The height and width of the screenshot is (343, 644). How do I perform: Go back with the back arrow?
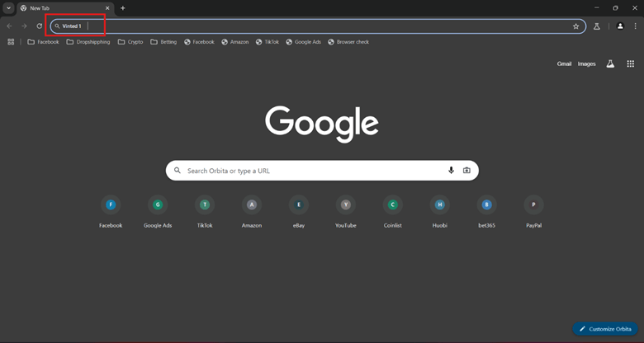[x=9, y=26]
